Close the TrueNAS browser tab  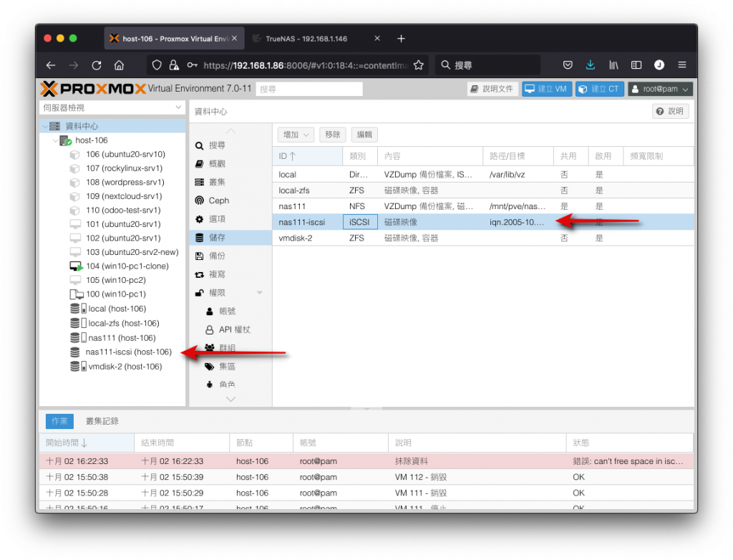pos(377,39)
